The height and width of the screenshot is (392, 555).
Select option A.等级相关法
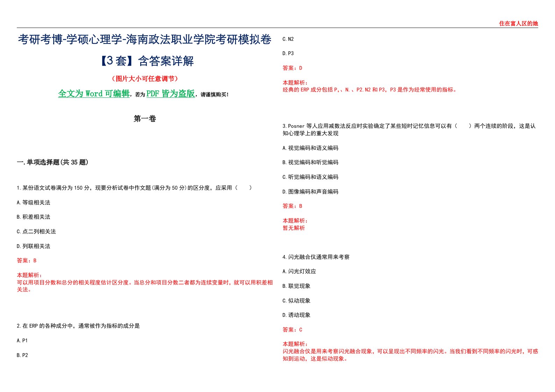pos(34,203)
